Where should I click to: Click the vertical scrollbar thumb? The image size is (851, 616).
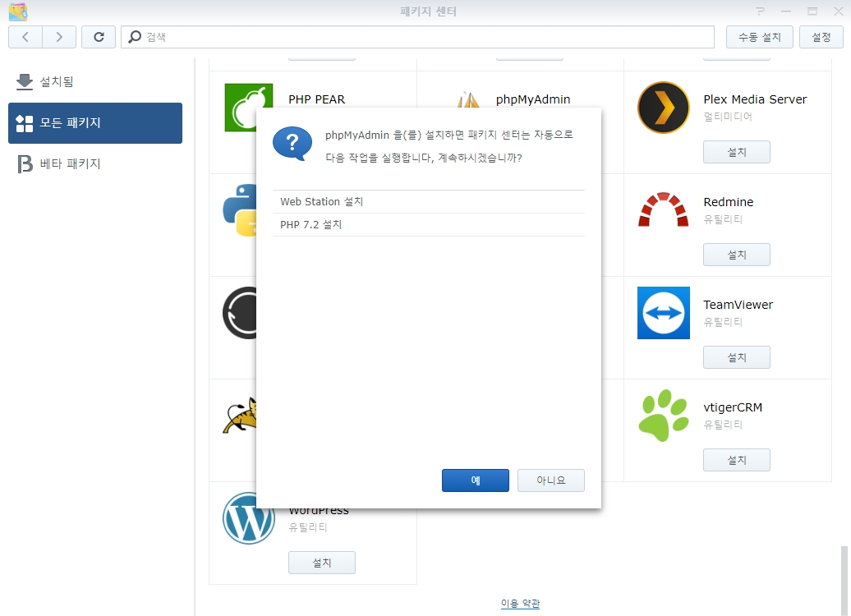pos(844,581)
